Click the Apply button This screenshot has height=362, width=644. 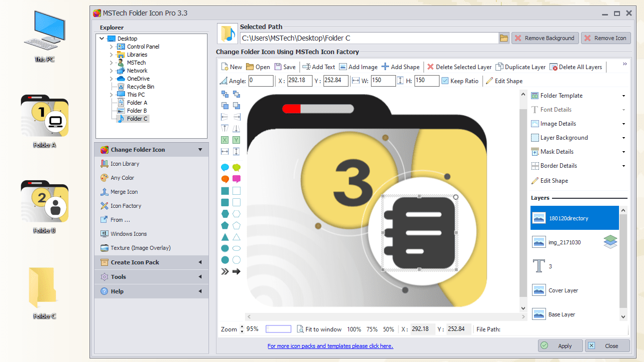560,345
